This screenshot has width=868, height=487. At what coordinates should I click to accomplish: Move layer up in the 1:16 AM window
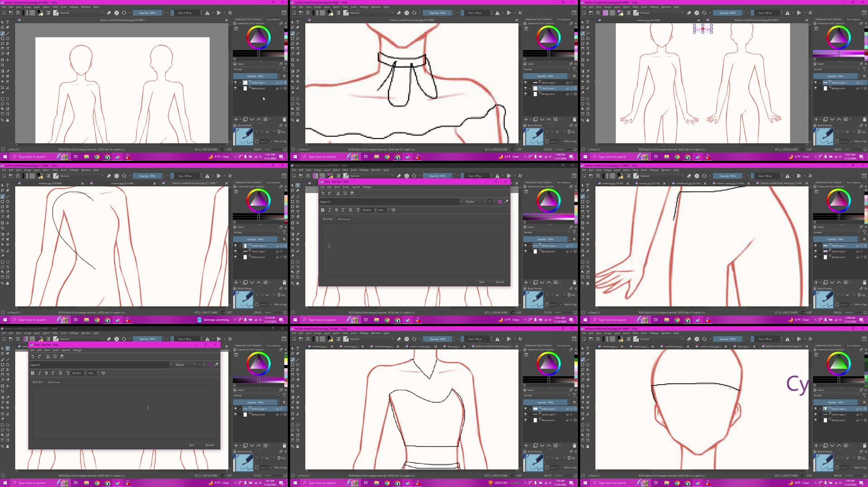click(x=549, y=445)
